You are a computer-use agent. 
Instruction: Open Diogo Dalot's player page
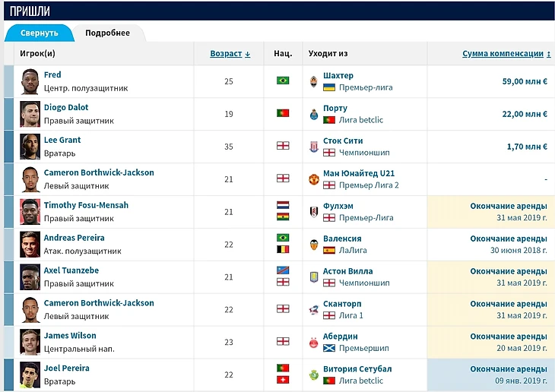[66, 108]
